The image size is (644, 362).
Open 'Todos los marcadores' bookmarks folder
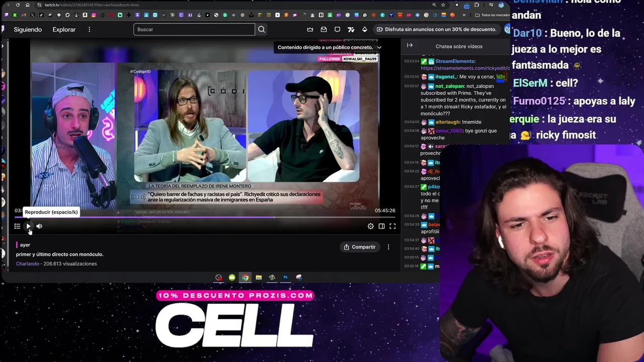tap(492, 15)
